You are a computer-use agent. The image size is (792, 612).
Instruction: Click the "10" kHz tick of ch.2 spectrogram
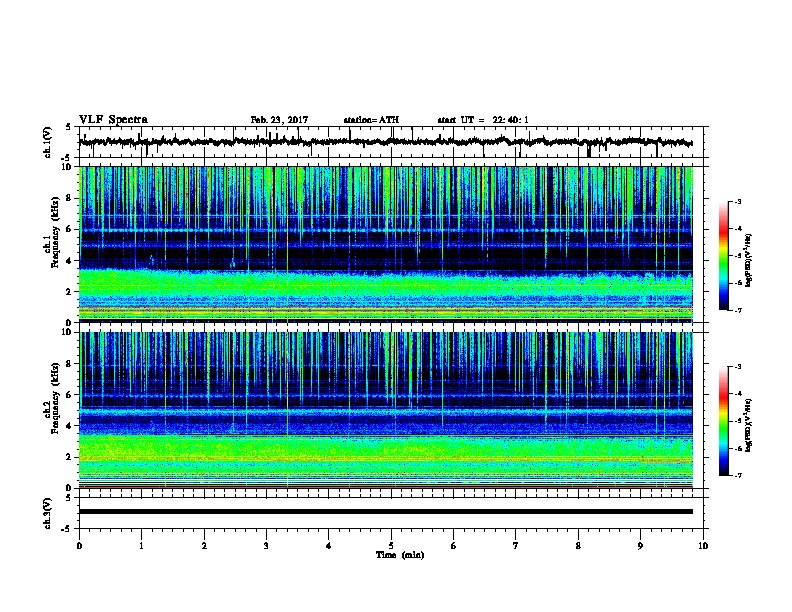coord(68,332)
